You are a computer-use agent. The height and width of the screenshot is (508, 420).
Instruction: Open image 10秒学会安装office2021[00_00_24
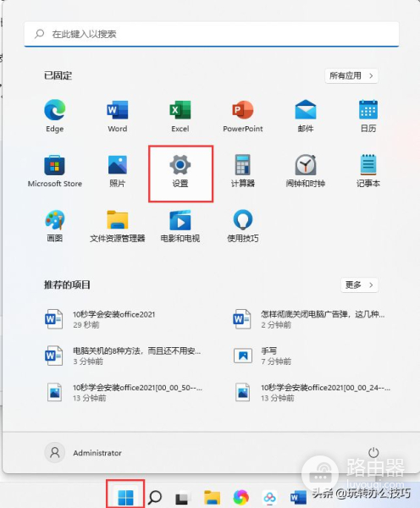click(312, 392)
